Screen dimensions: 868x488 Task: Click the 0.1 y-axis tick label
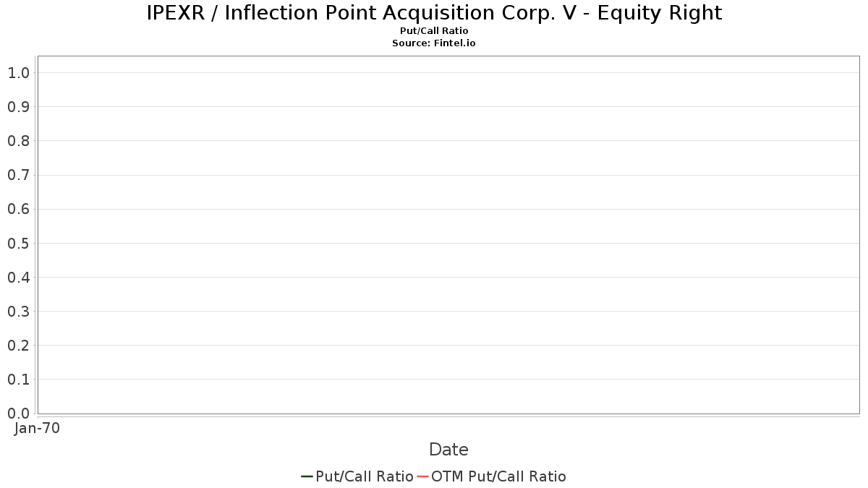[x=18, y=380]
